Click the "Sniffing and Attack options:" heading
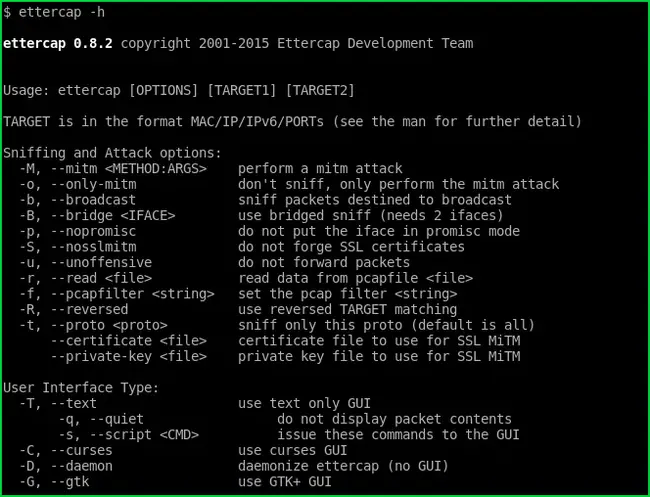 pyautogui.click(x=112, y=153)
